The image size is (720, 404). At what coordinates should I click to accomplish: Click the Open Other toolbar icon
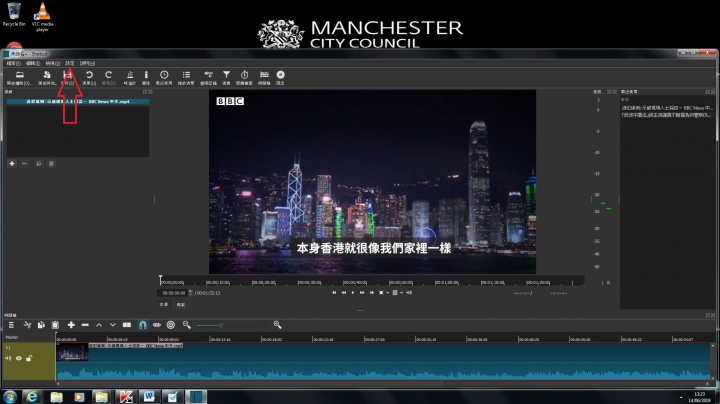(x=46, y=75)
